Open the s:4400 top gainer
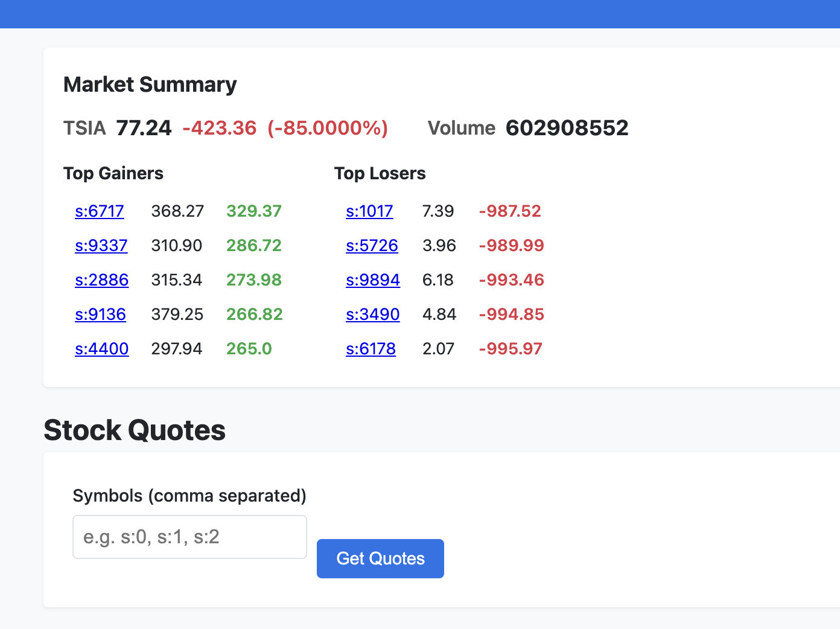 point(101,349)
